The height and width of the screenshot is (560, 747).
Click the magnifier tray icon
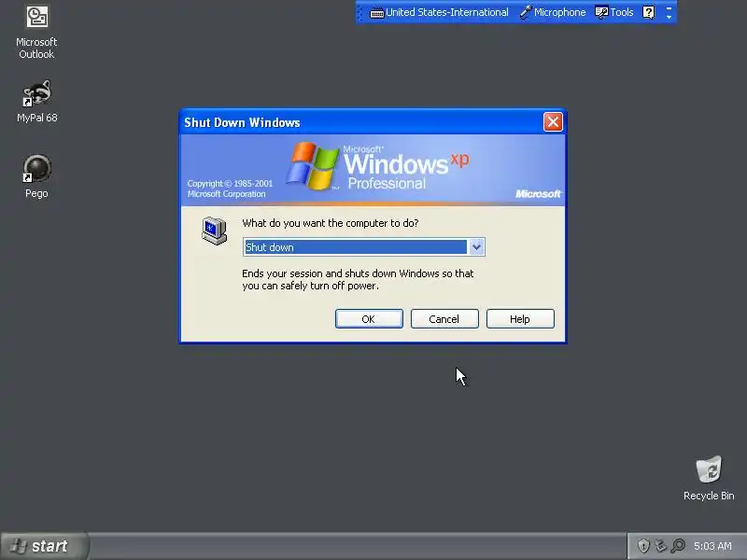[x=678, y=546]
